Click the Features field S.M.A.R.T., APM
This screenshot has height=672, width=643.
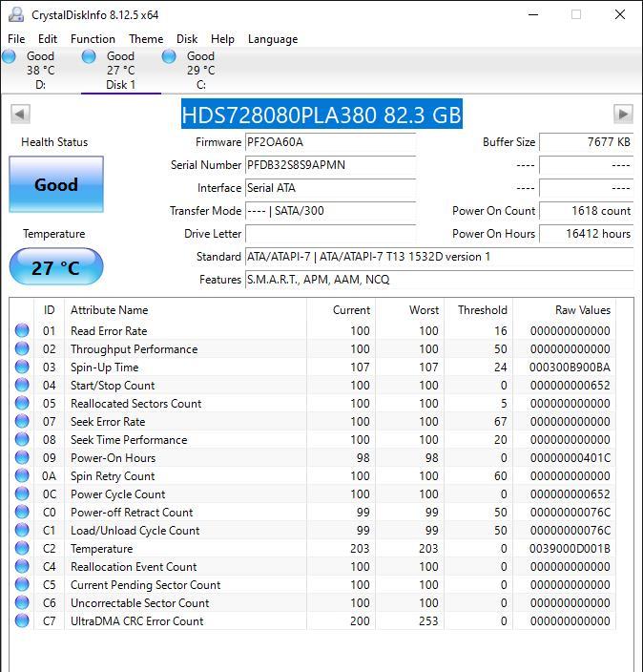pos(439,280)
